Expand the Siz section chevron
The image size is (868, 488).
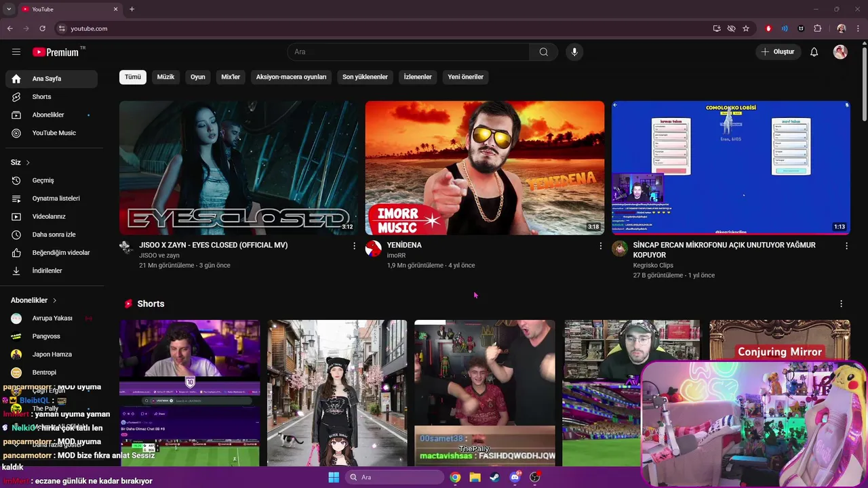[28, 163]
